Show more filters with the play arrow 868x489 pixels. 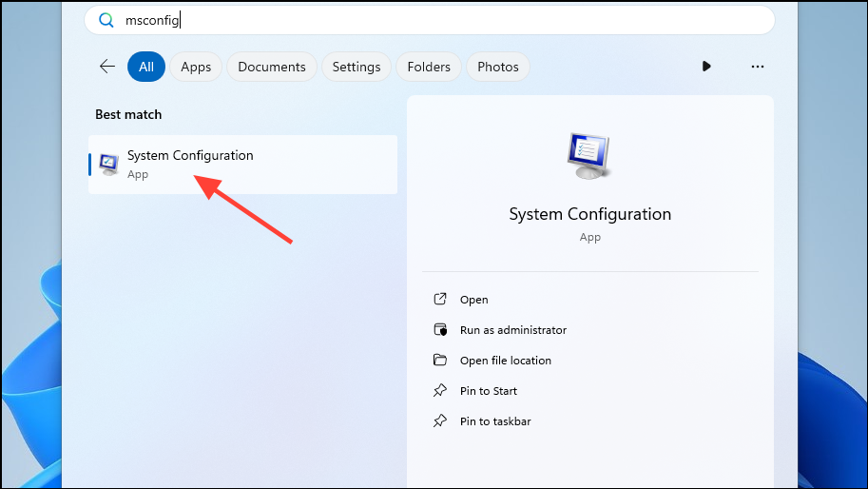705,67
